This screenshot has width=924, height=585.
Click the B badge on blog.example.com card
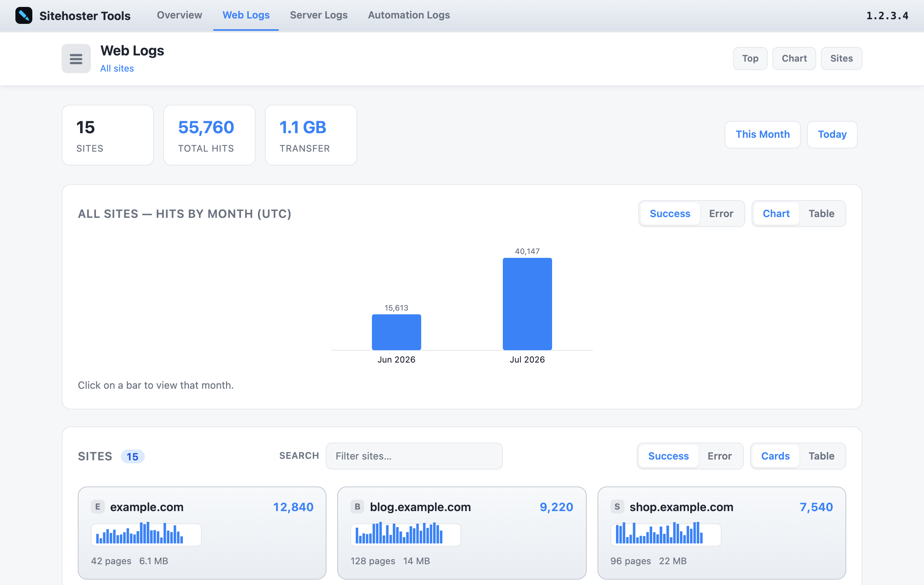click(x=357, y=507)
